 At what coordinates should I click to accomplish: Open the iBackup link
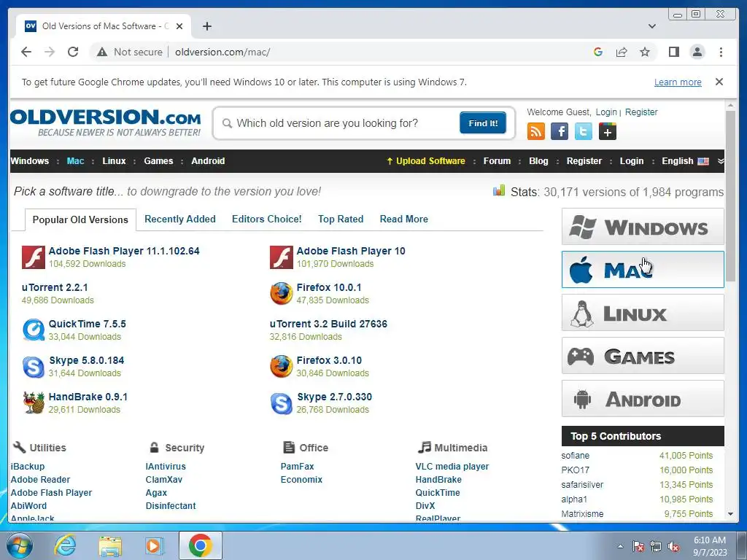28,467
